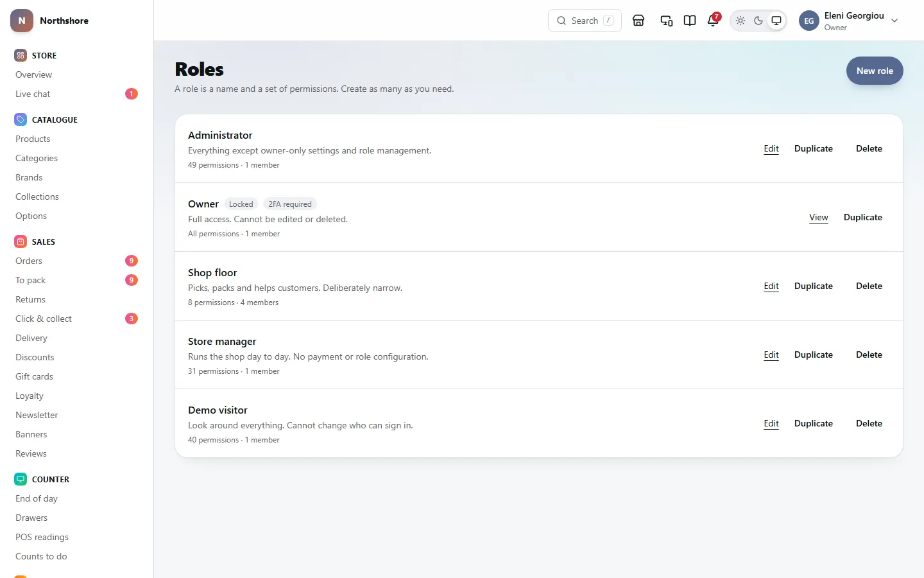Delete the Administrator role
Screen dimensions: 924x578
click(x=869, y=148)
